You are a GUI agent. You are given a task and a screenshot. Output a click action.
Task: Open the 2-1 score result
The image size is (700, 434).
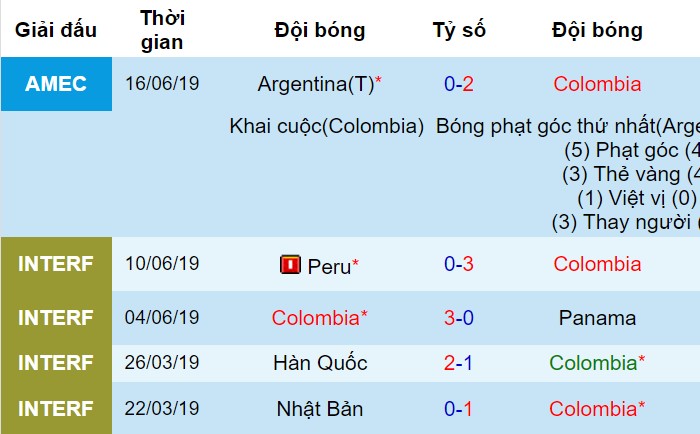click(x=458, y=363)
